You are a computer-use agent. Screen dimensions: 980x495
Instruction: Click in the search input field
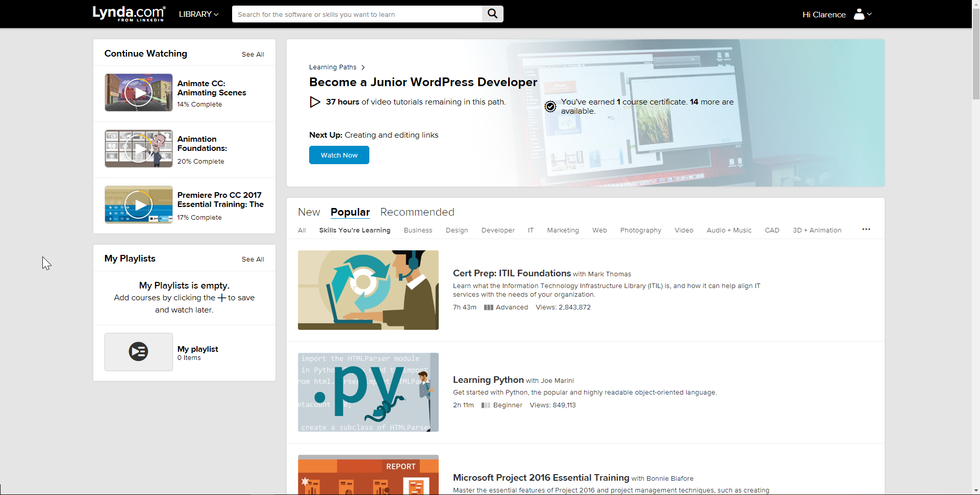[357, 14]
